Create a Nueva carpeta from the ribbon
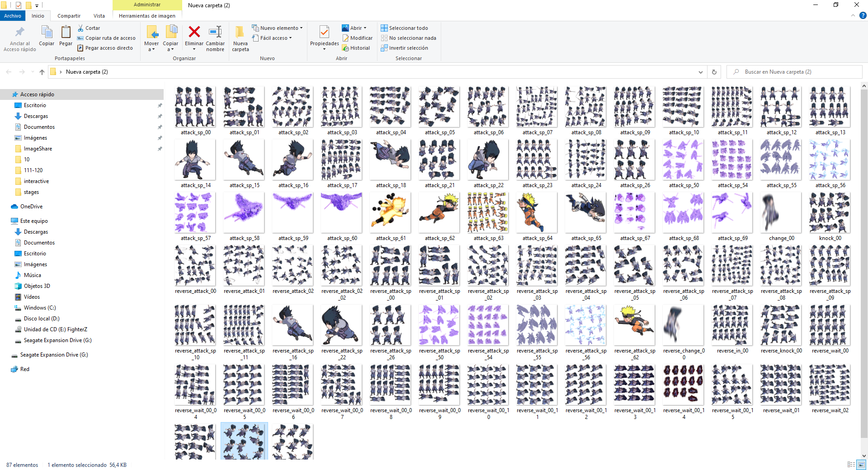This screenshot has width=868, height=470. coord(241,38)
